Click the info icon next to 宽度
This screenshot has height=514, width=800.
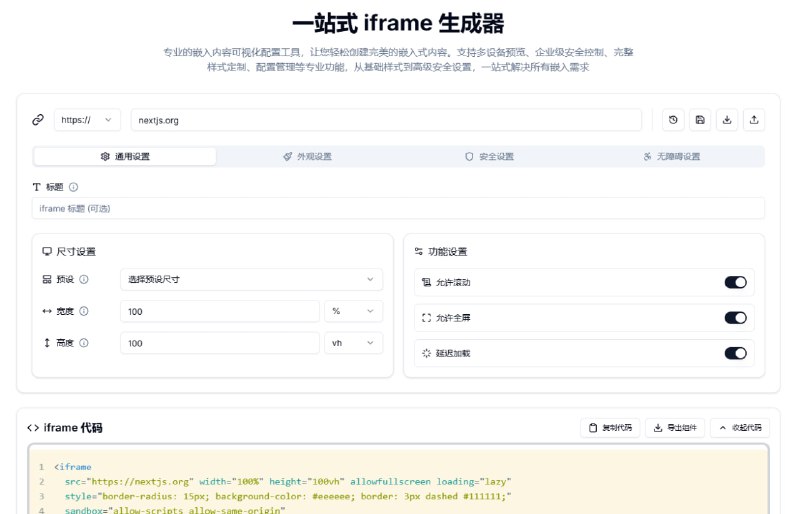84,312
